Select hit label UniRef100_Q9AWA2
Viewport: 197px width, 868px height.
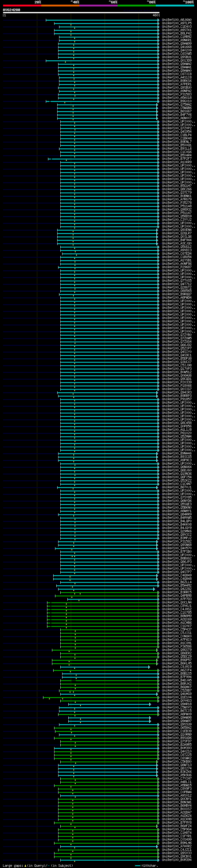click(177, 64)
